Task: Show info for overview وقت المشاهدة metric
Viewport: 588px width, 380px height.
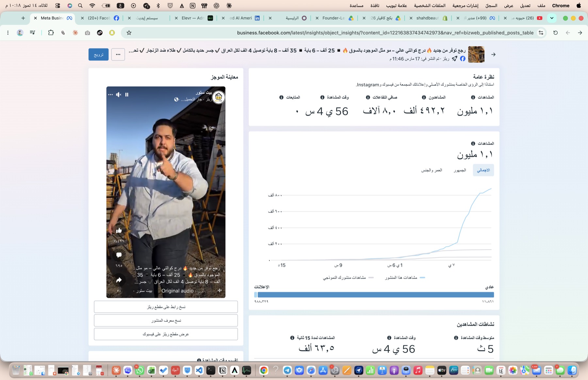Action: pyautogui.click(x=322, y=97)
